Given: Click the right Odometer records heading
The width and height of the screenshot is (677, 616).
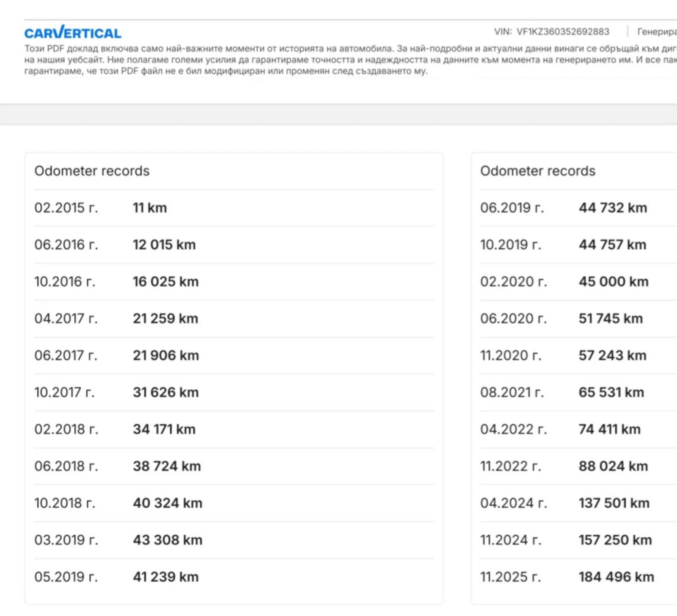Looking at the screenshot, I should [x=537, y=171].
